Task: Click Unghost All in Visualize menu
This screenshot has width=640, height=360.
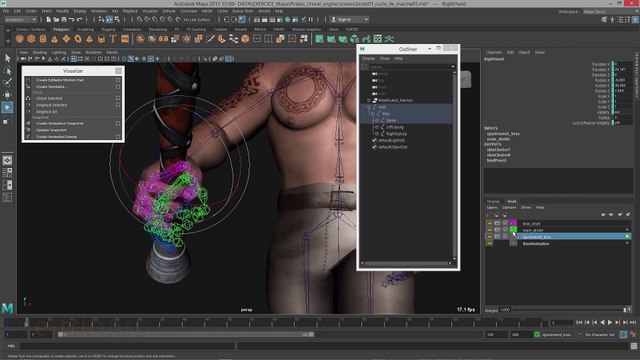Action: (x=47, y=111)
